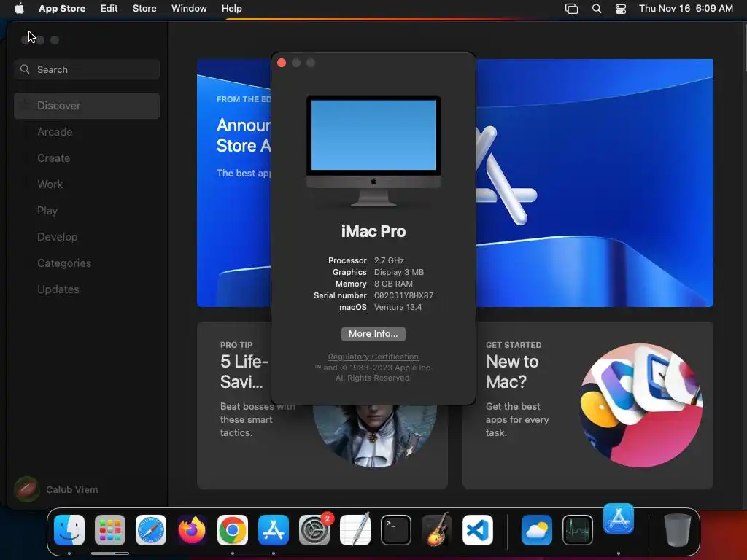Screen dimensions: 747x560
Task: Click the game character artwork
Action: pos(375,436)
